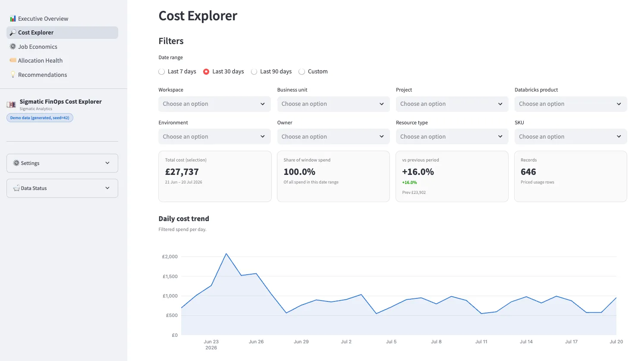This screenshot has width=644, height=361.
Task: Go to Cost Explorer page
Action: [62, 32]
